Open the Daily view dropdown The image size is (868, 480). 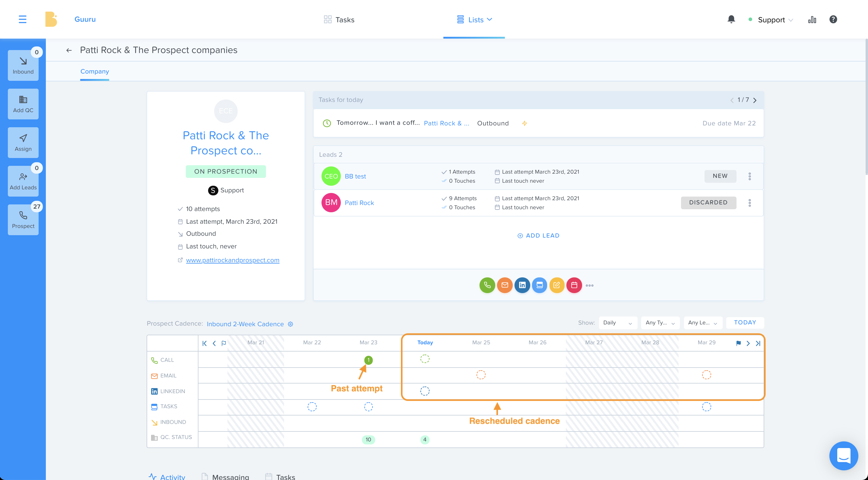tap(618, 323)
